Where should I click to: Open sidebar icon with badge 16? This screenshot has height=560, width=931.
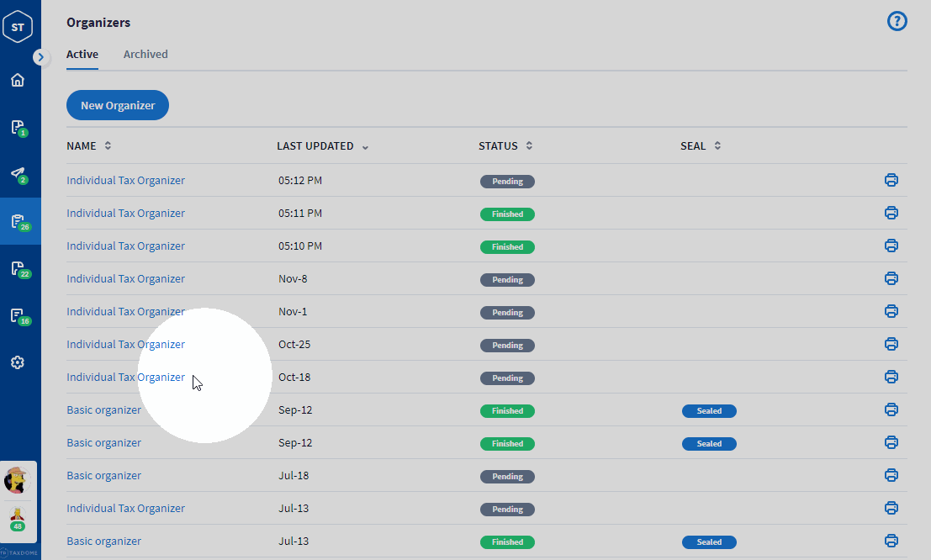(x=20, y=316)
